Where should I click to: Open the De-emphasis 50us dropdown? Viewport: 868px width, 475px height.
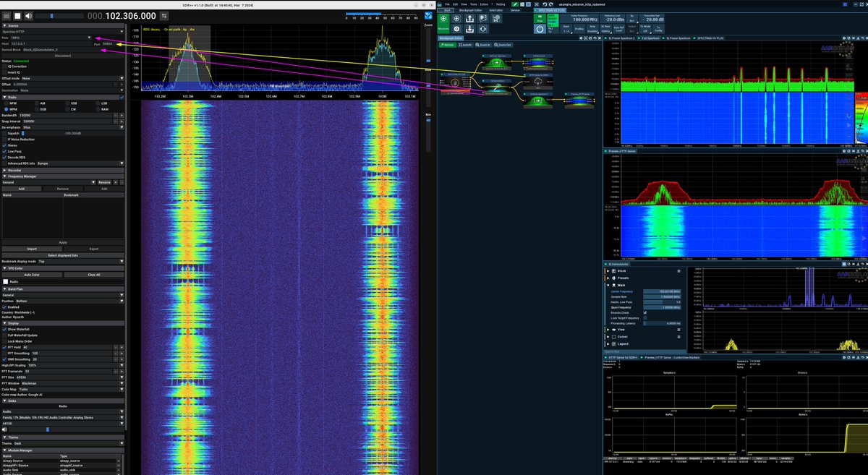tap(73, 127)
